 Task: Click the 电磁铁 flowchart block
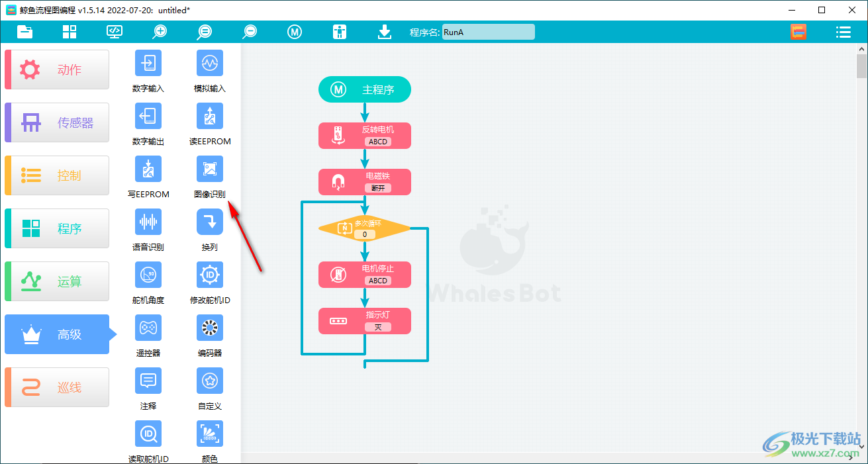(x=364, y=182)
